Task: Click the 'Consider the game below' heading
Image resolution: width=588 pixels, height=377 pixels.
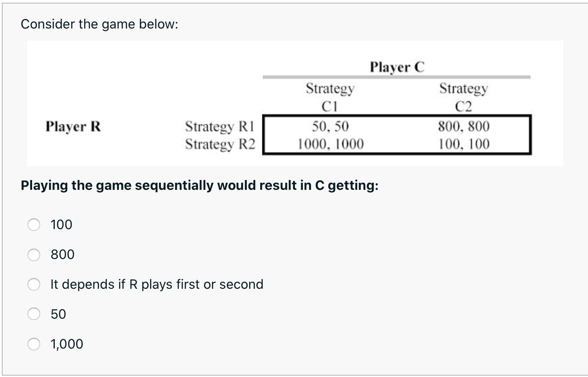Action: [x=99, y=24]
